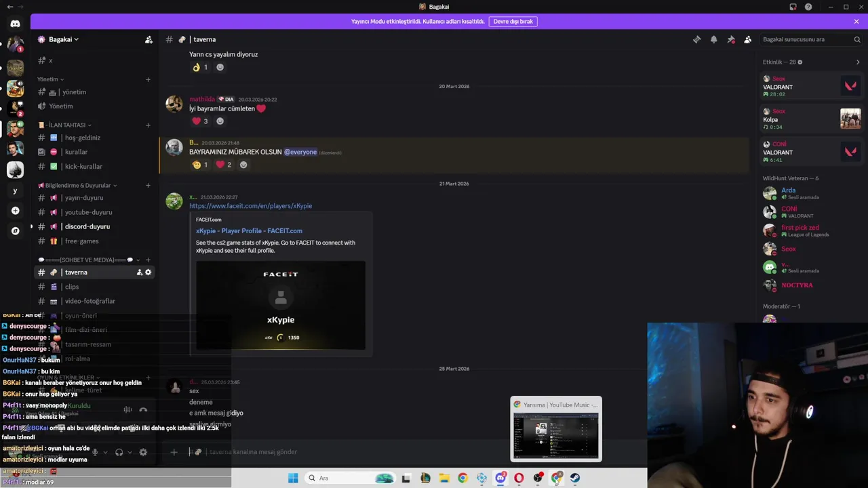
Task: Click xKypie - Player Profile embed title
Action: (249, 231)
